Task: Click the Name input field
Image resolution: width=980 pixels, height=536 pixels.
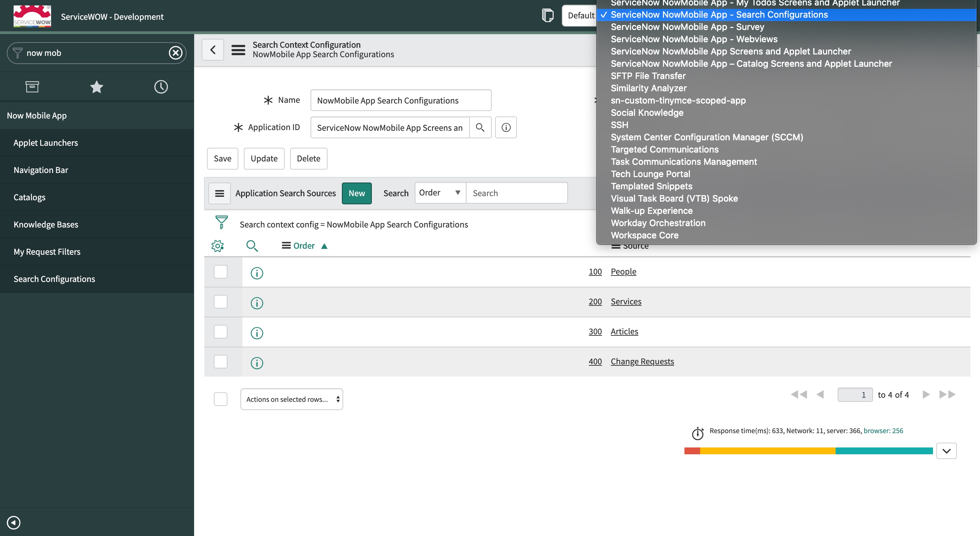Action: [401, 100]
